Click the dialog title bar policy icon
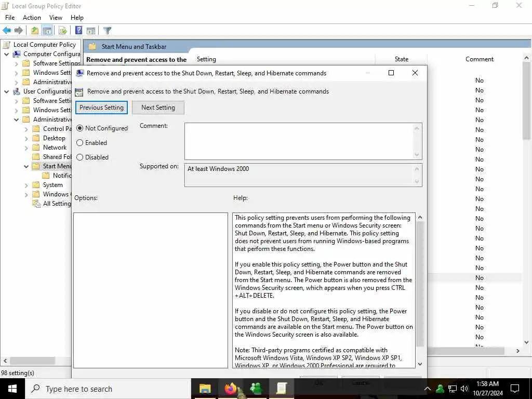This screenshot has height=399, width=532. (x=79, y=73)
